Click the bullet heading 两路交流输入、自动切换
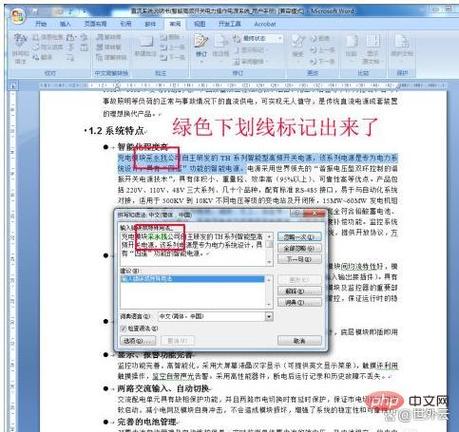Screen dimensions: 459x432 tap(163, 388)
